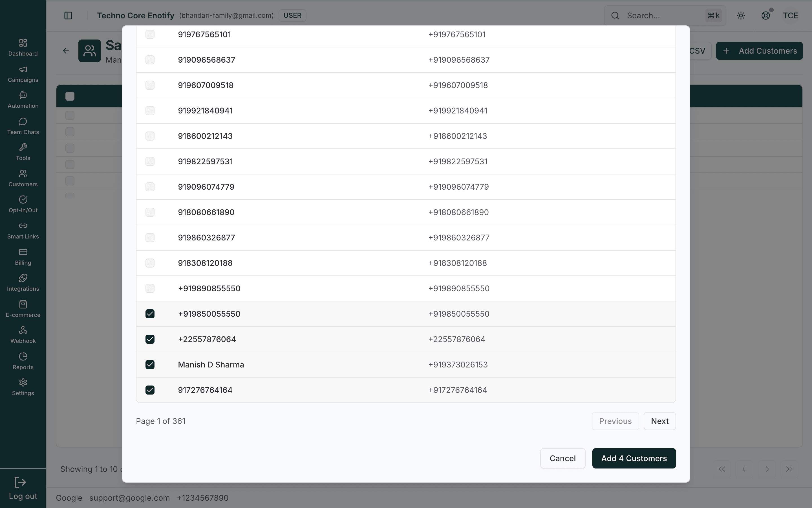The height and width of the screenshot is (508, 812).
Task: Check the 918600212143 row checkbox
Action: pyautogui.click(x=150, y=136)
